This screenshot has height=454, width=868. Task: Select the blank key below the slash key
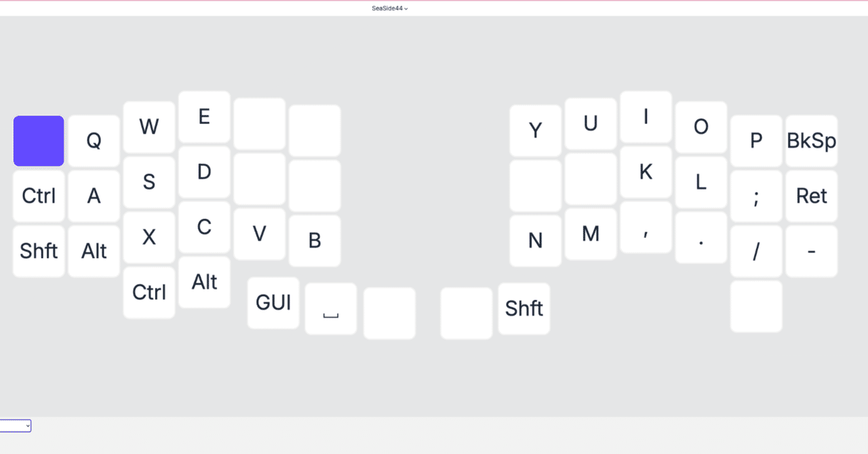(x=756, y=306)
